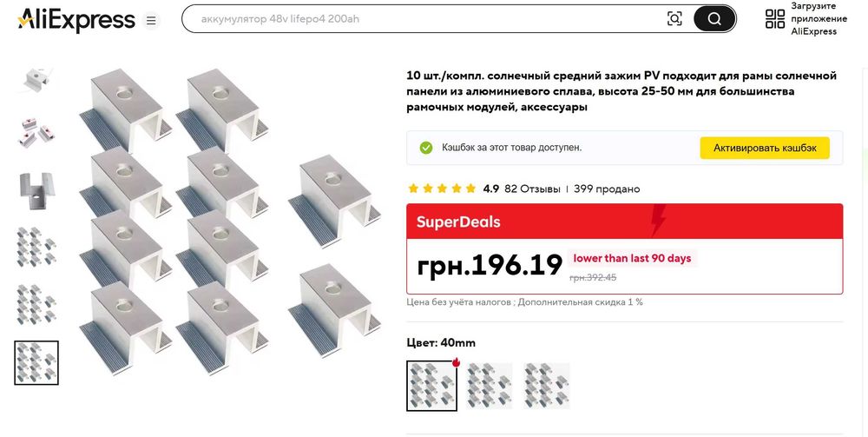Choose the second color variant swatch
The width and height of the screenshot is (868, 437).
point(490,386)
